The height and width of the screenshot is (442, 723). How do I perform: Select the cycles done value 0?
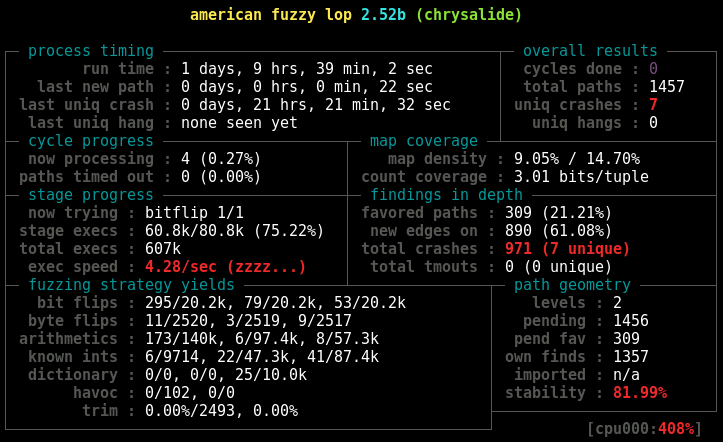(x=653, y=69)
